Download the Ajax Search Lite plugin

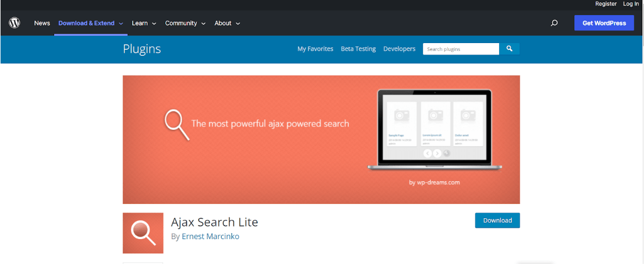498,220
